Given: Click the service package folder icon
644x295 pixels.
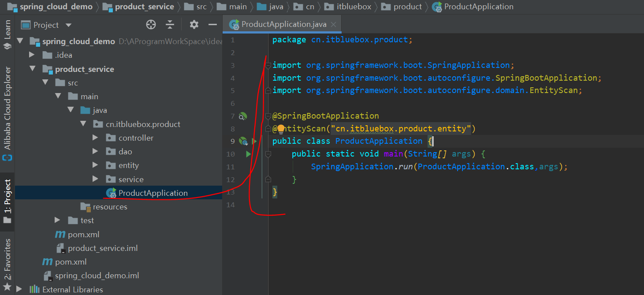Looking at the screenshot, I should (111, 179).
